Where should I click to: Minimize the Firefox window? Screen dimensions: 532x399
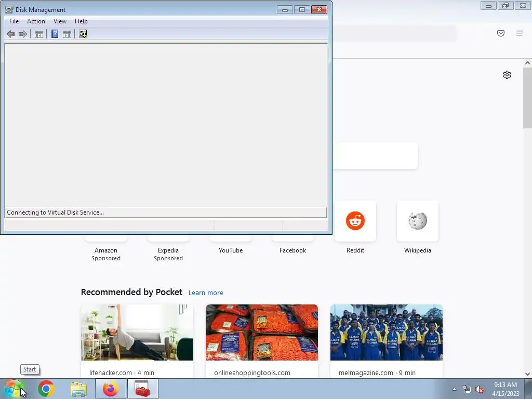(x=488, y=5)
